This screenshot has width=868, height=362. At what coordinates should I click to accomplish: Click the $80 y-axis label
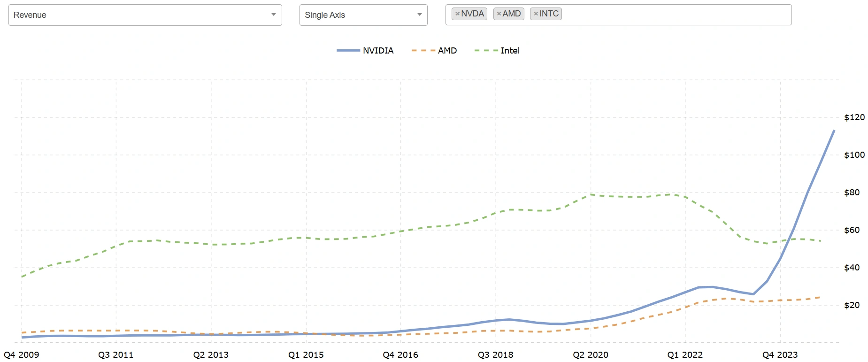pos(852,193)
